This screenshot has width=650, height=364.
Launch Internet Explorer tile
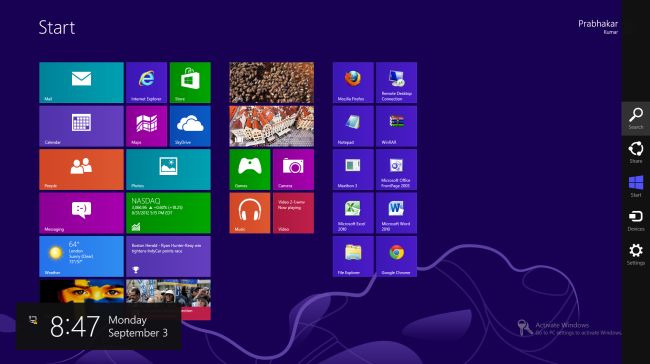point(146,83)
